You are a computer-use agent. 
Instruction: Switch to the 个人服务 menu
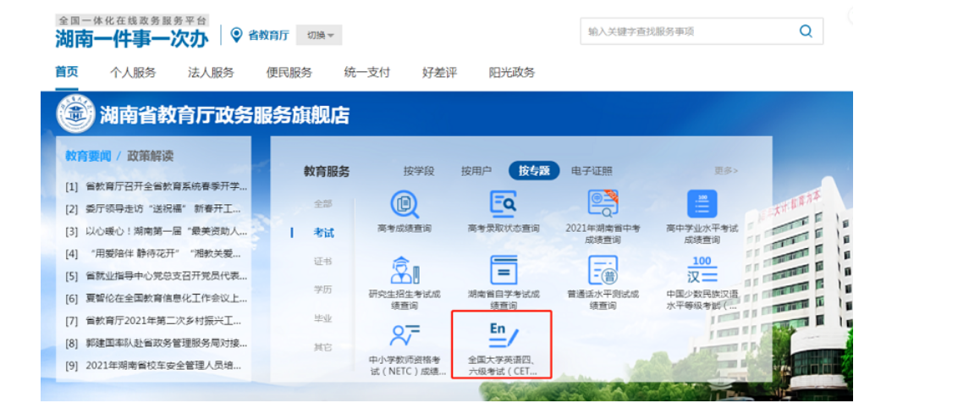133,73
